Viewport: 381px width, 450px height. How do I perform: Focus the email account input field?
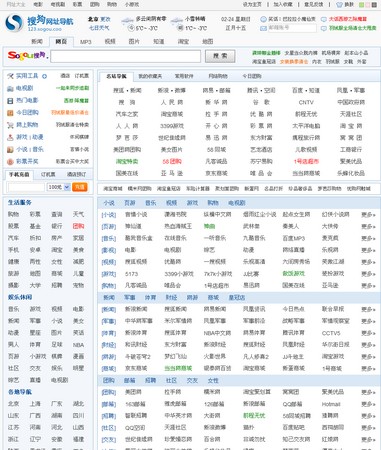292,28
